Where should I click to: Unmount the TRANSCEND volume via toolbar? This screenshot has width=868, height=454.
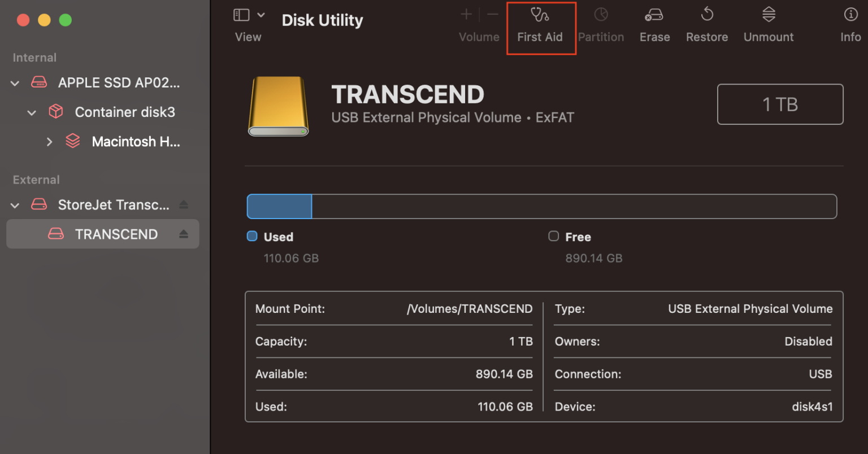768,25
